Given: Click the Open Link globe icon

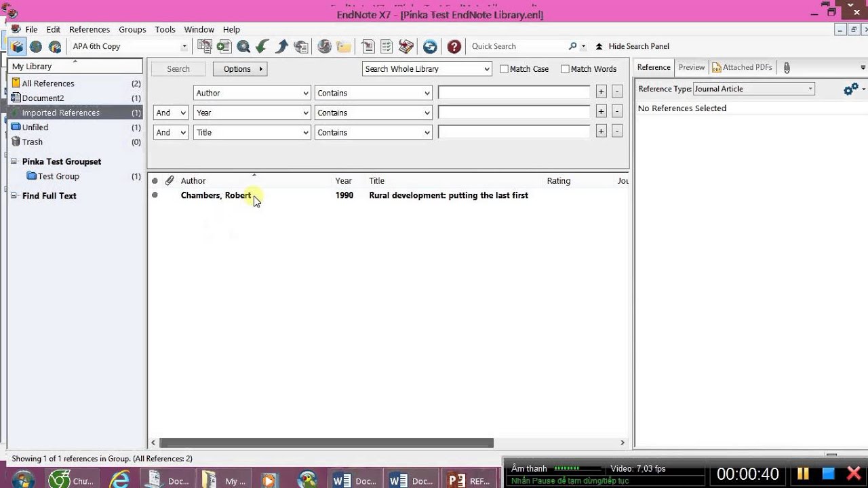Looking at the screenshot, I should 324,46.
